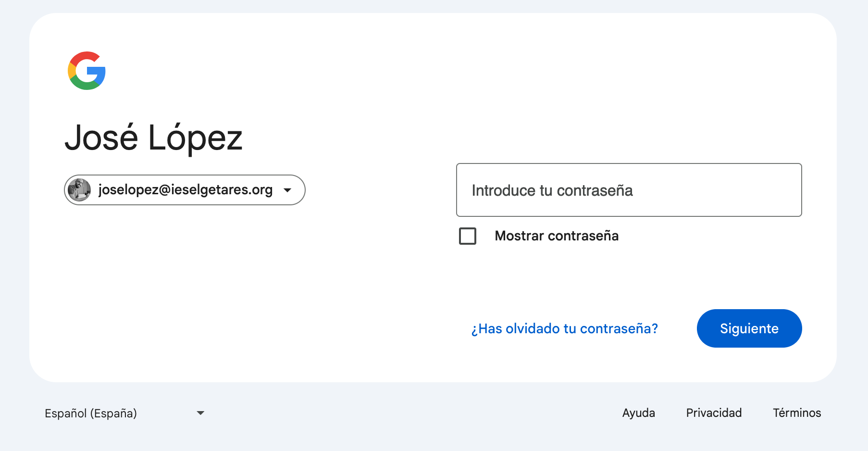Select the joselopez@ieselgetares.org email text

(185, 190)
